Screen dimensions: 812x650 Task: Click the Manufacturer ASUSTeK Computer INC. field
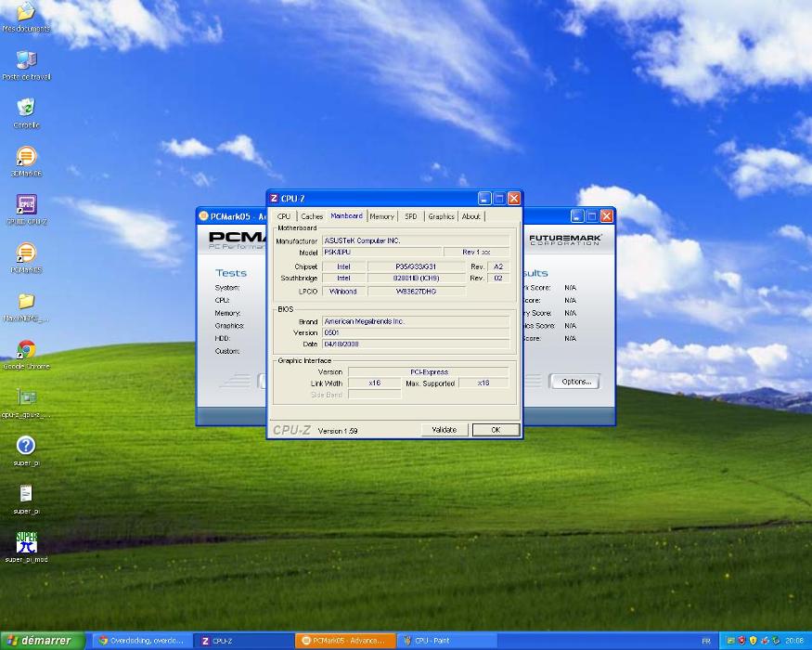416,240
